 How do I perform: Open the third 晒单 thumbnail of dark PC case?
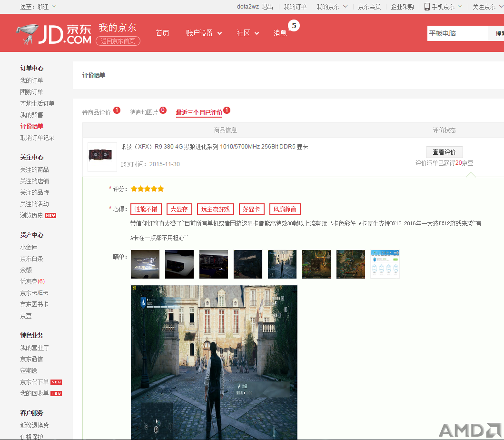click(x=214, y=264)
